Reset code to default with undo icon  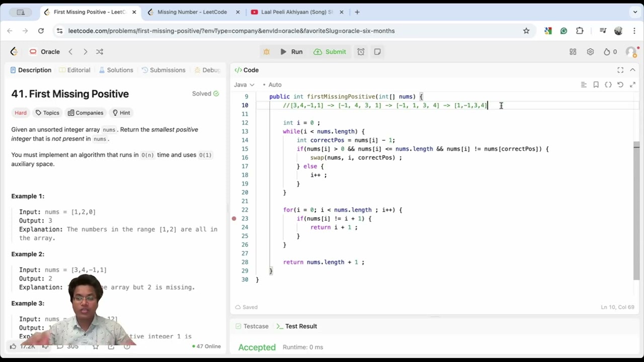tap(620, 84)
